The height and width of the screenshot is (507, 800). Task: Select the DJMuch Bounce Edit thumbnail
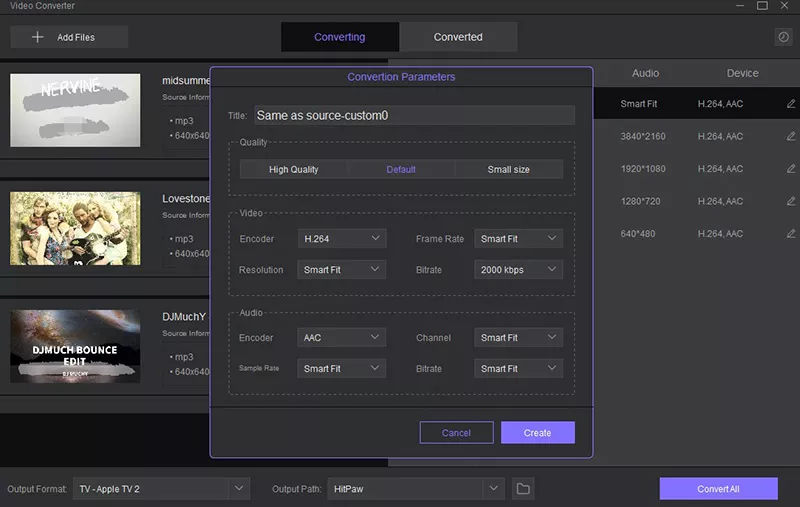pyautogui.click(x=75, y=346)
